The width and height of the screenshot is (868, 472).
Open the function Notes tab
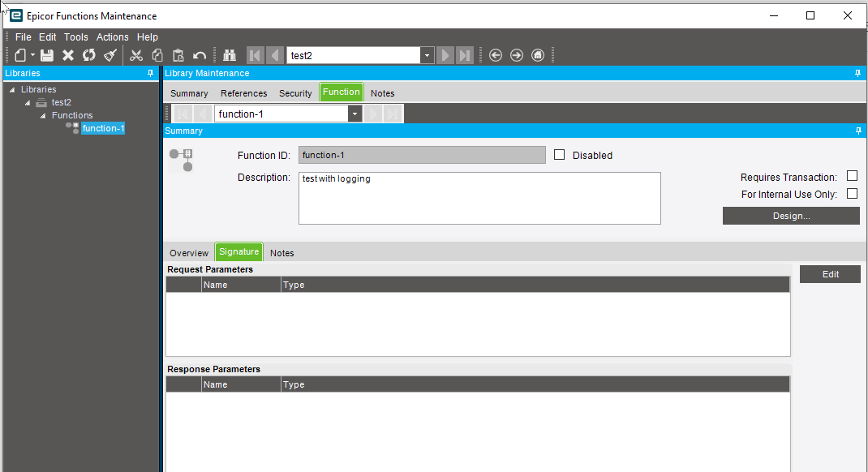(281, 253)
